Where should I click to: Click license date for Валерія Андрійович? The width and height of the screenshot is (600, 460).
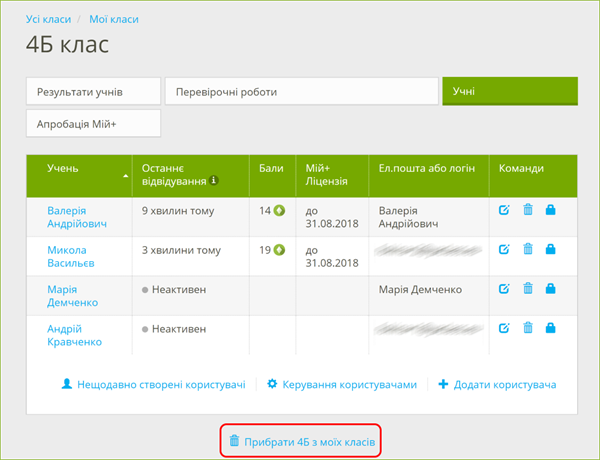332,217
